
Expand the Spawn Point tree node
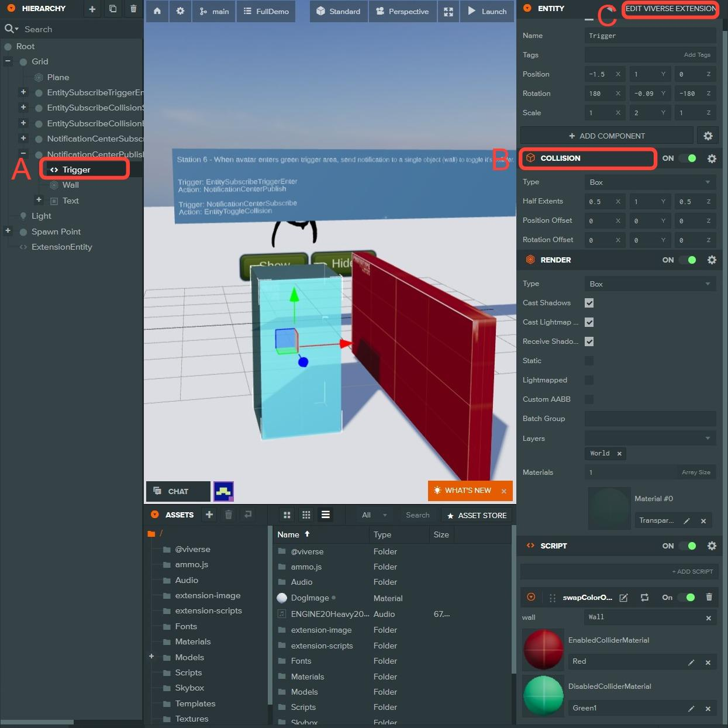pos(8,231)
